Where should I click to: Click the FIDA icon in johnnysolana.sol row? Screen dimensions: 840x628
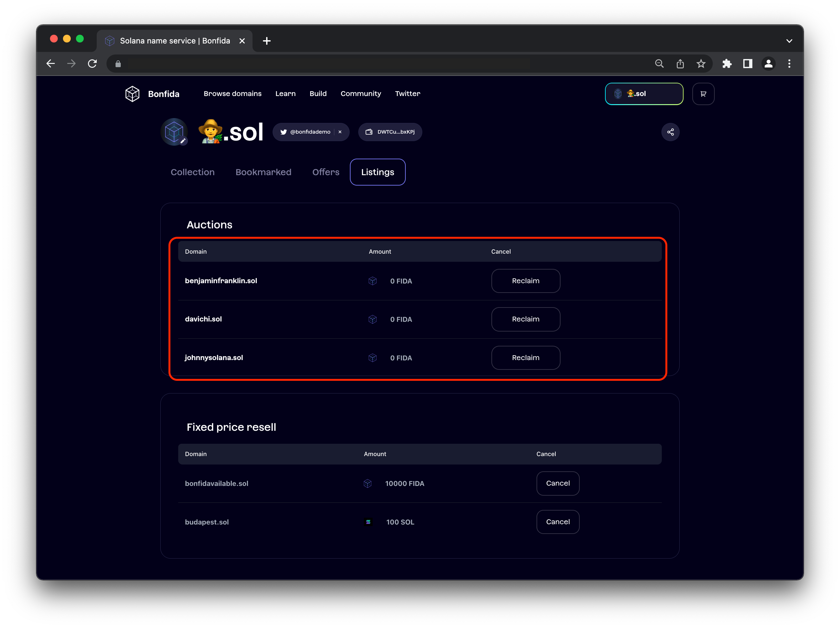pyautogui.click(x=373, y=358)
